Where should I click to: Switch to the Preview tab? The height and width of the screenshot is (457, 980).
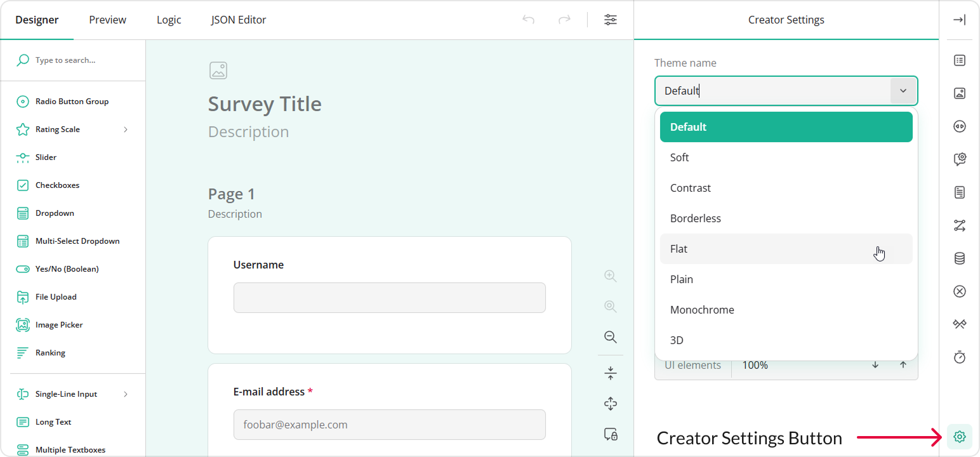click(108, 20)
